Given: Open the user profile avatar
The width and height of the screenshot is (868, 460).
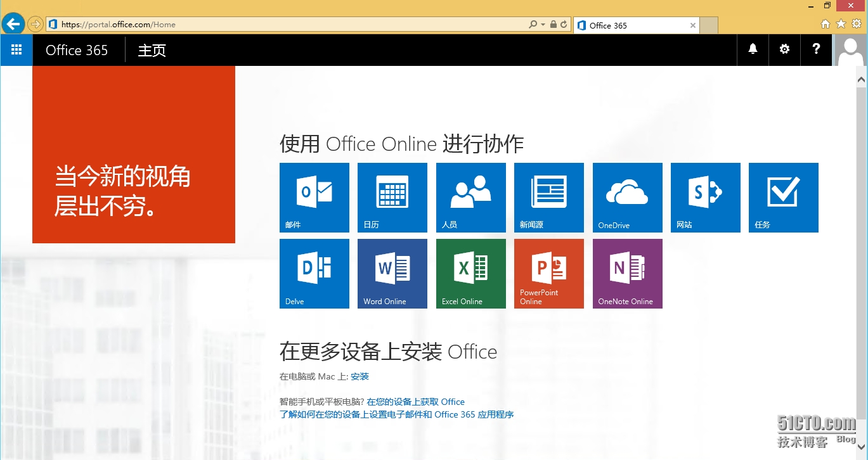Looking at the screenshot, I should (x=850, y=49).
